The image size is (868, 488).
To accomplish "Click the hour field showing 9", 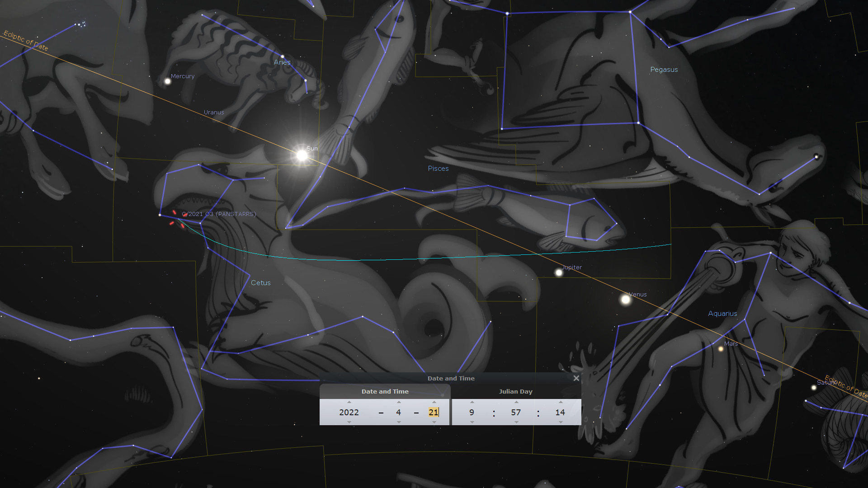I will coord(472,412).
